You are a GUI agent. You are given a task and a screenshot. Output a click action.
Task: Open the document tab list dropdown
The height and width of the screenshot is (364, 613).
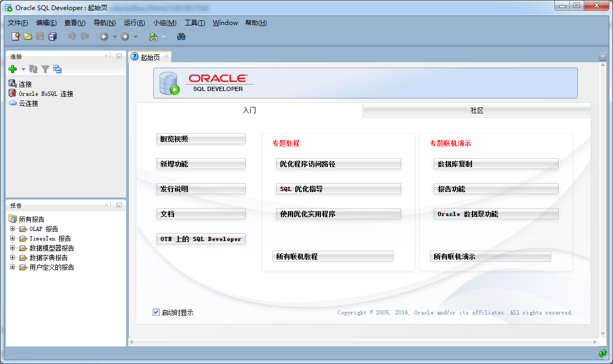coord(602,57)
